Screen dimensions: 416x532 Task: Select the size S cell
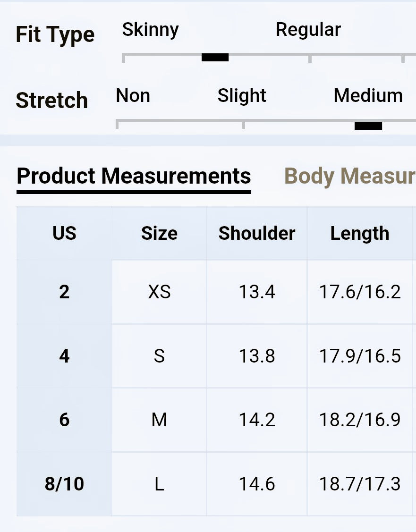(159, 356)
